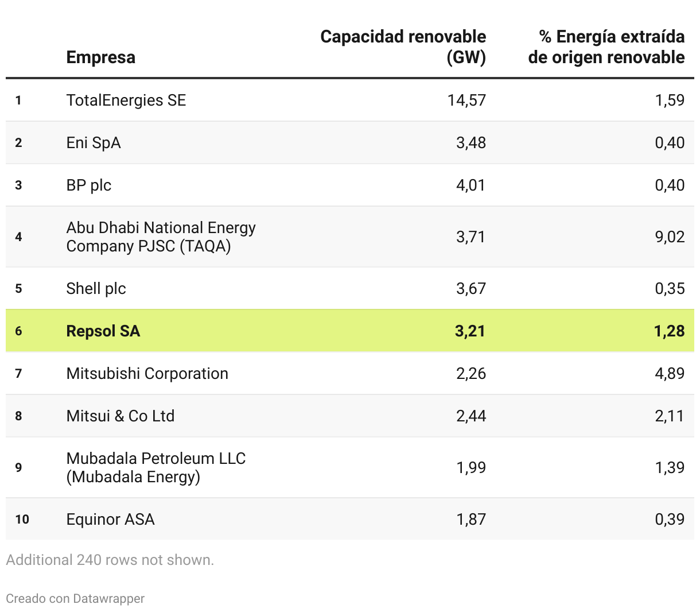Click TotalEnergies capacity value 14,57

pos(466,100)
